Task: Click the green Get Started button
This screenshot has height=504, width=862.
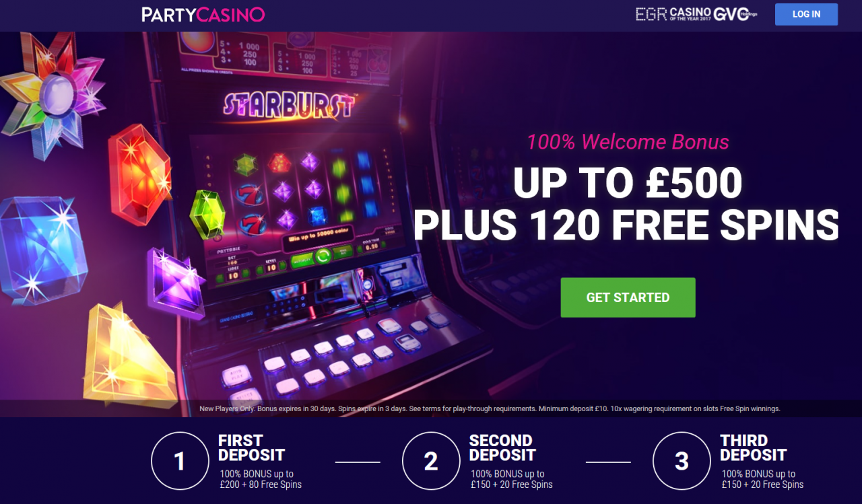Action: (x=628, y=297)
